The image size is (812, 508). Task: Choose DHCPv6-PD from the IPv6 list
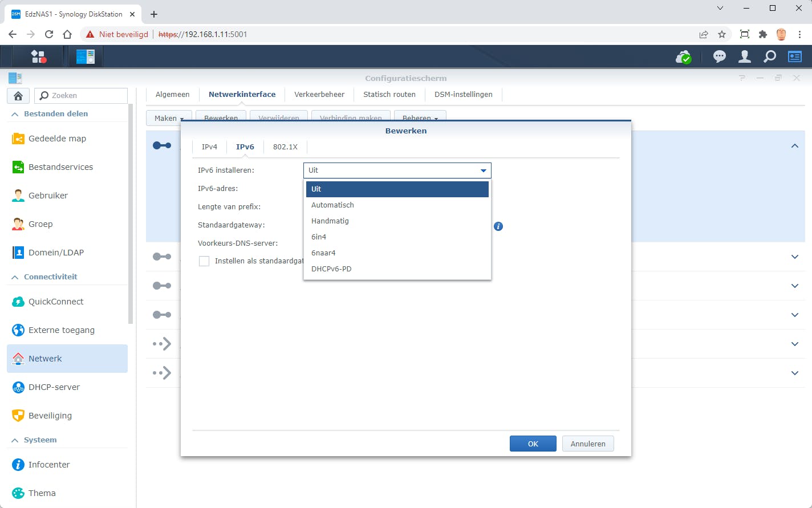tap(397, 269)
